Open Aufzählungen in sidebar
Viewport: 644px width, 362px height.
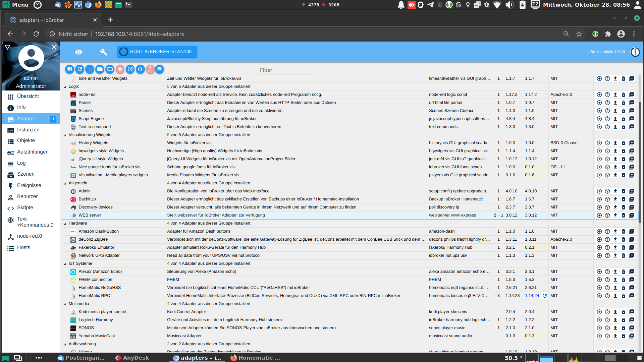pyautogui.click(x=33, y=152)
